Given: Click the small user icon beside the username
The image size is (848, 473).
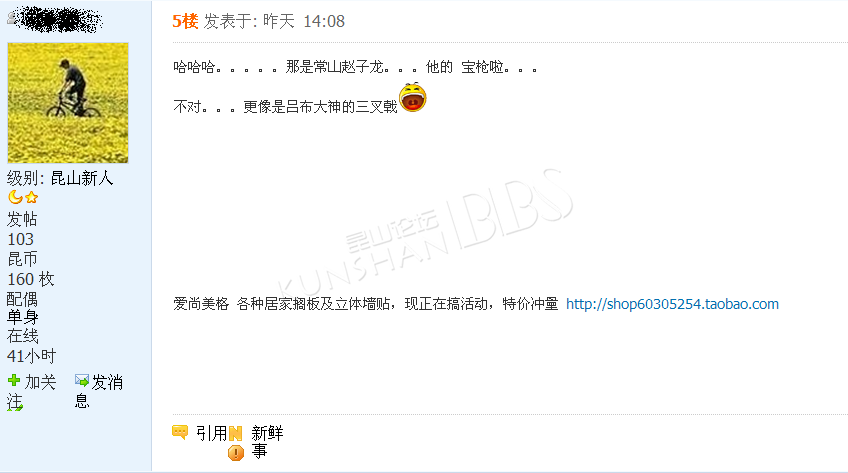Looking at the screenshot, I should click(x=11, y=19).
